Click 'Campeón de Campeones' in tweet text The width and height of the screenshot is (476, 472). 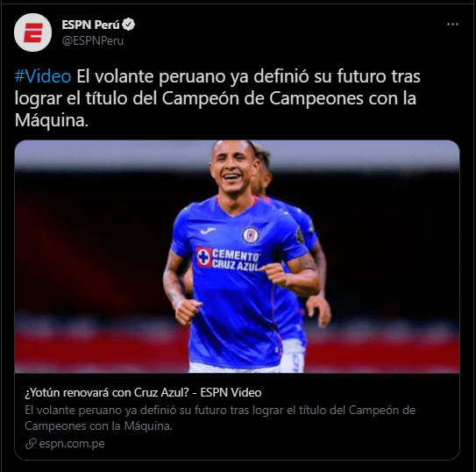263,98
